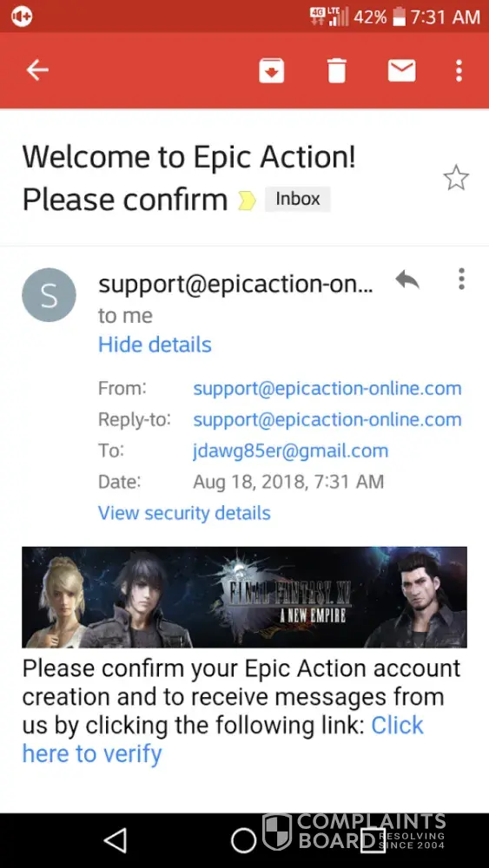Open the toolbar's three-dot overflow menu
The width and height of the screenshot is (489, 868).
(x=459, y=71)
